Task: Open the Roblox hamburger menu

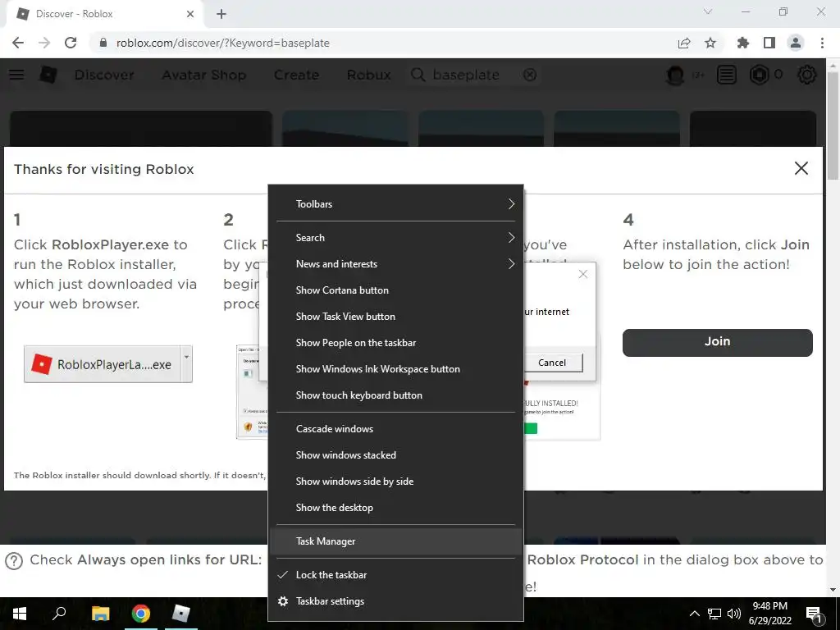Action: (x=16, y=75)
